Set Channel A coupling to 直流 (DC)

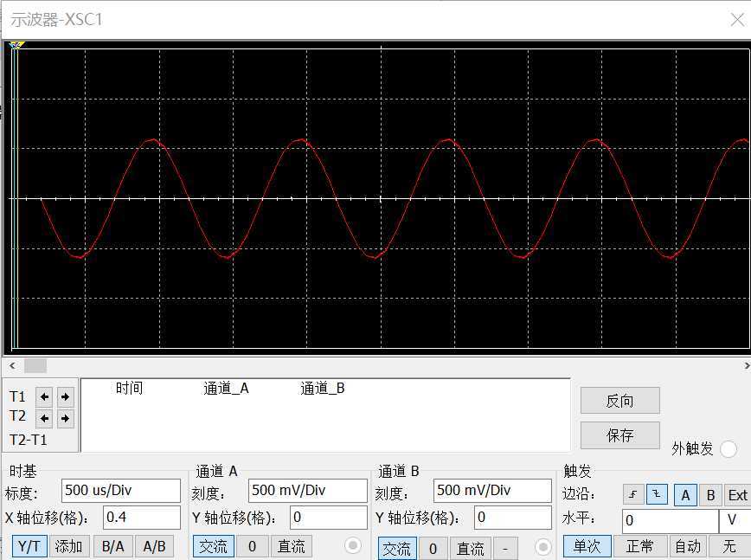(292, 546)
